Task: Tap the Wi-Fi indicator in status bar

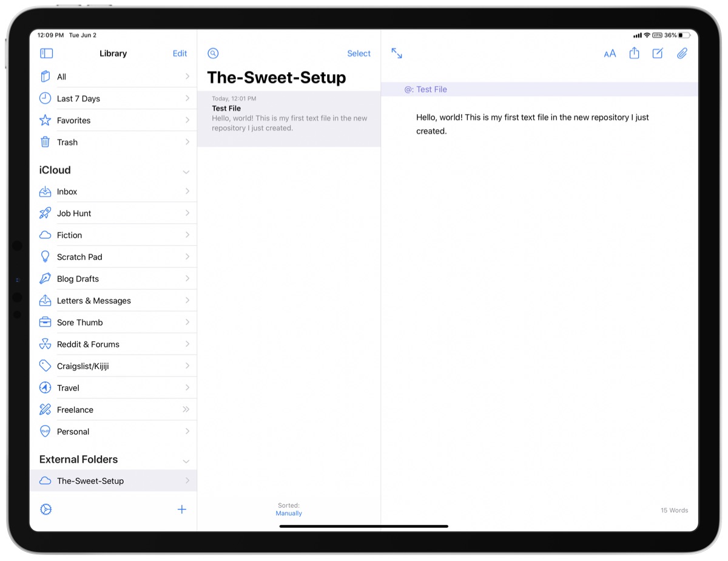Action: tap(647, 35)
